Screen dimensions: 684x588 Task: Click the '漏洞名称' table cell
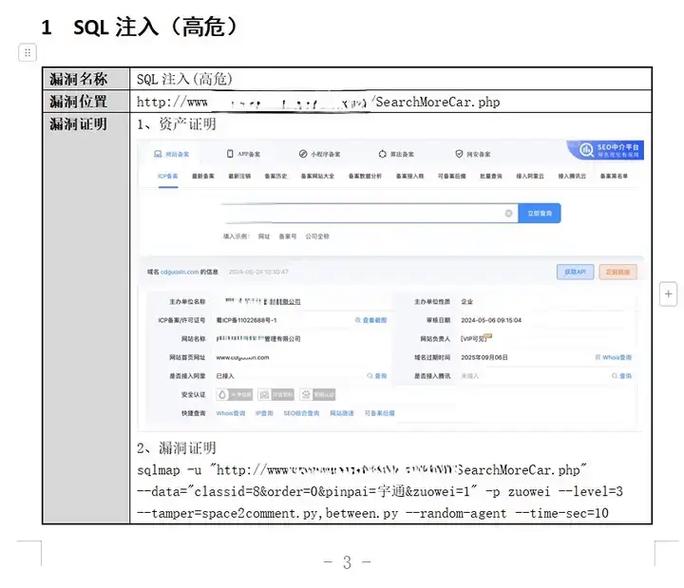[x=86, y=79]
